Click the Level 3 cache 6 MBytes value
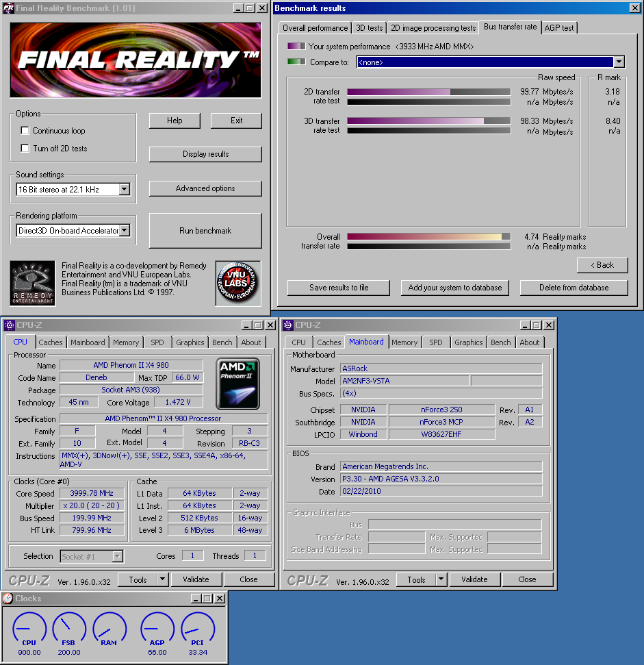Screen dimensions: 644x665 200,530
